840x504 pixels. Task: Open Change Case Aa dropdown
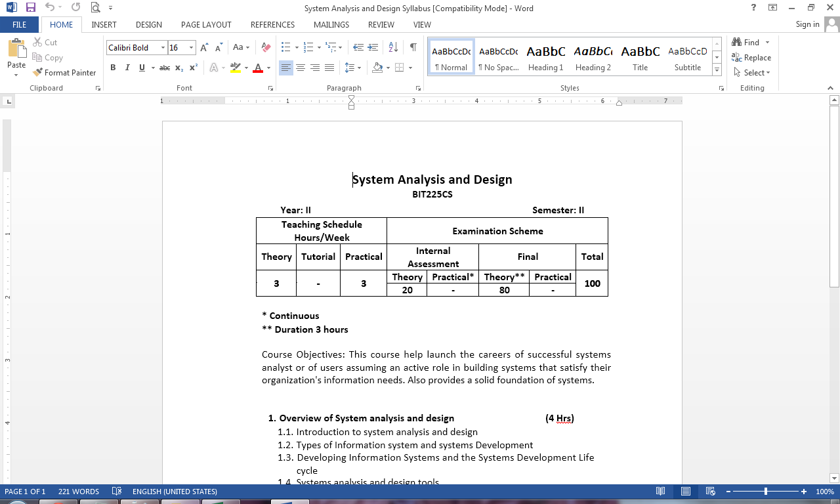241,47
